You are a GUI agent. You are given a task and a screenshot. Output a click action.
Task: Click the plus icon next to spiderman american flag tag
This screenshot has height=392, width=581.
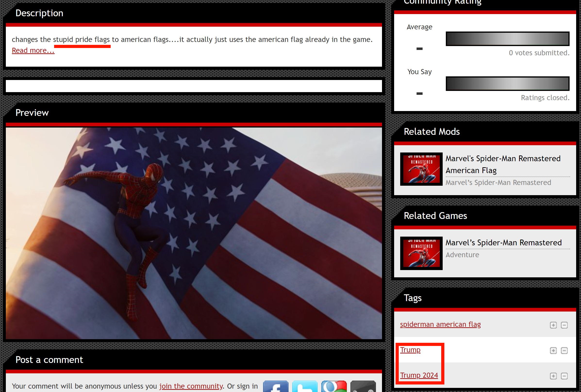tap(553, 325)
